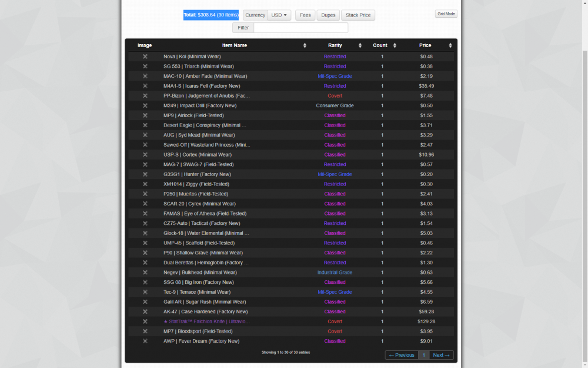The image size is (588, 368).
Task: Click the image icon for Nova | Koi row
Action: coord(145,57)
